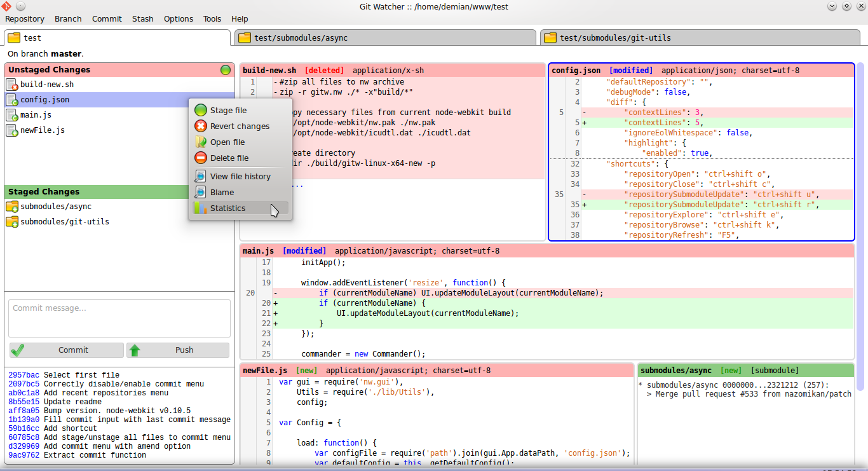Click the red Delete file icon
Viewport: 868px width, 471px height.
pyautogui.click(x=201, y=158)
